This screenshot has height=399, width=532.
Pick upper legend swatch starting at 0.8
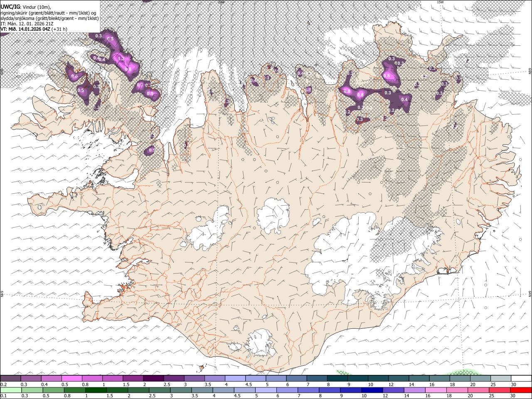92,378
